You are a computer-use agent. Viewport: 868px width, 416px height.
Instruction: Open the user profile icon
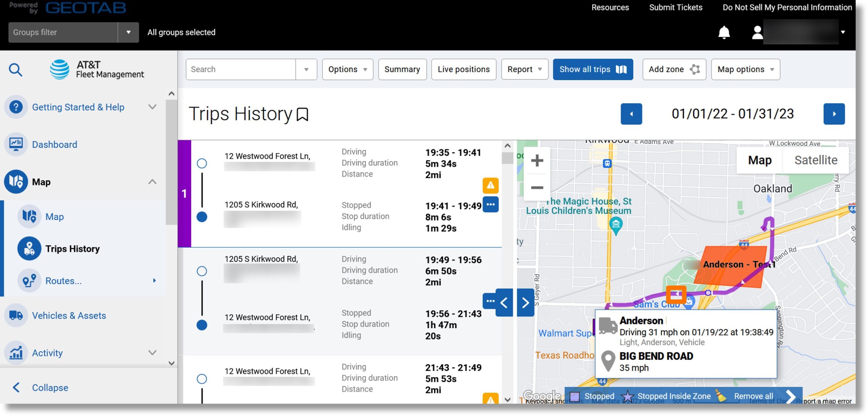[x=757, y=33]
